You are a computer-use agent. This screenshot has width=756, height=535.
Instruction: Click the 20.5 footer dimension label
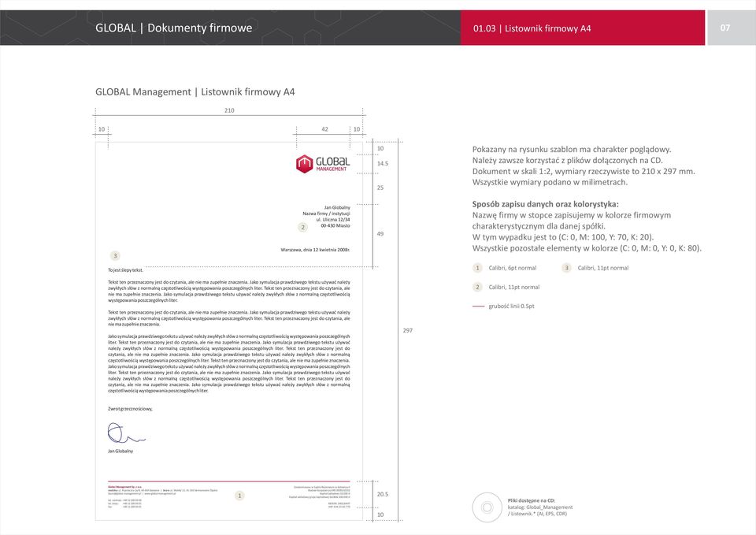(x=383, y=495)
